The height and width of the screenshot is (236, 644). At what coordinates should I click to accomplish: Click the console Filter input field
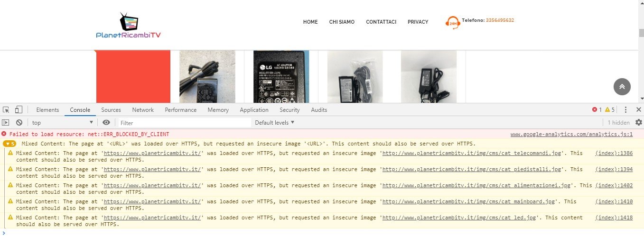(184, 123)
